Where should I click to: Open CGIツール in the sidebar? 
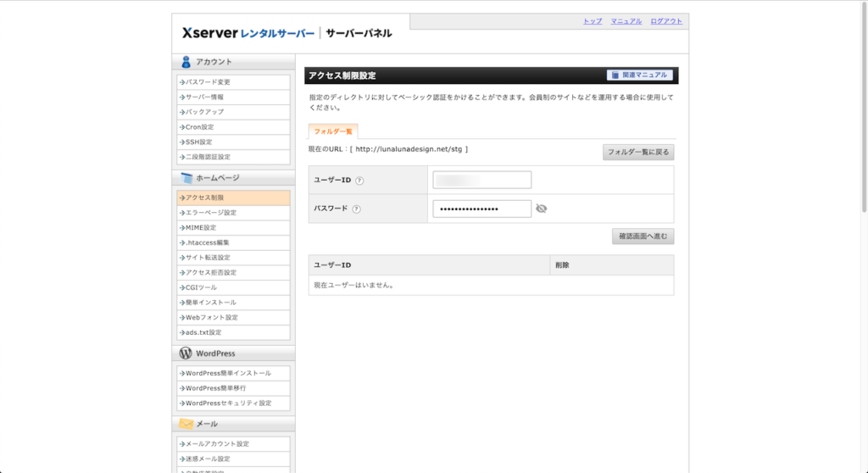pos(234,287)
